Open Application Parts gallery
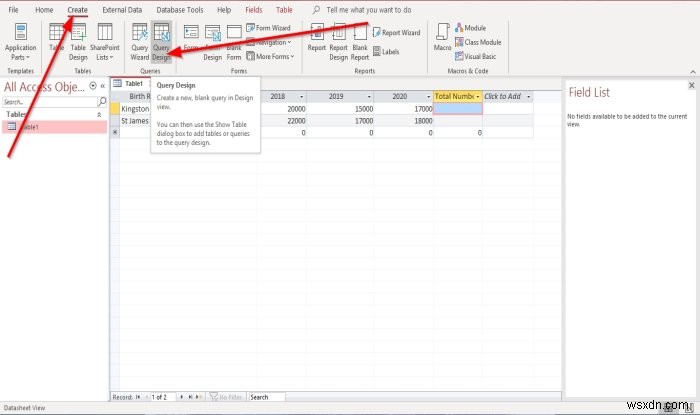Screen dimensions: 700x415 coord(20,42)
